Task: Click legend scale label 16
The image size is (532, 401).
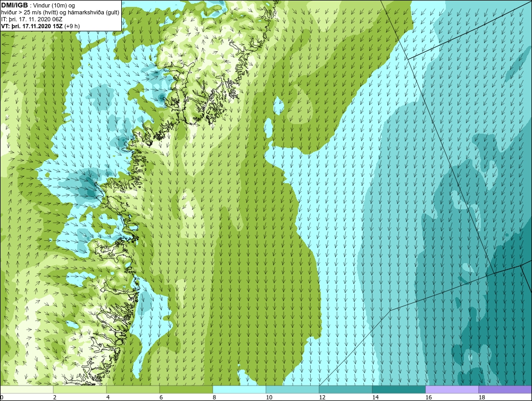Action: [428, 397]
